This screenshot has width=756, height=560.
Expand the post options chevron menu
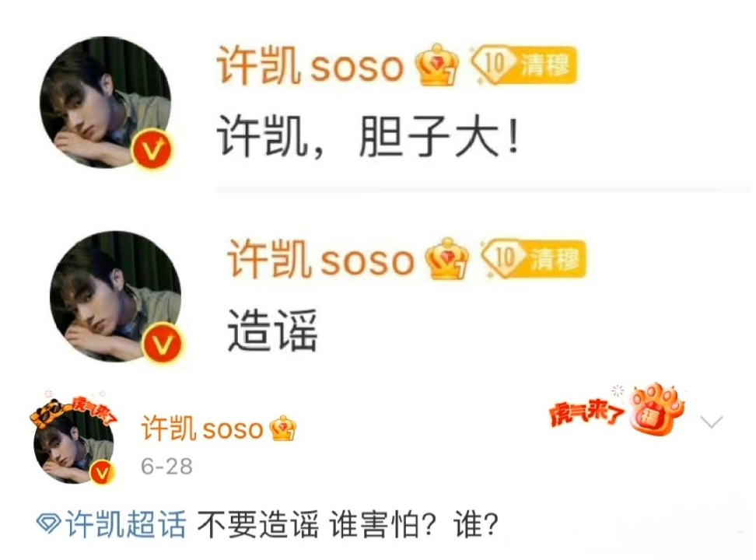tap(712, 422)
